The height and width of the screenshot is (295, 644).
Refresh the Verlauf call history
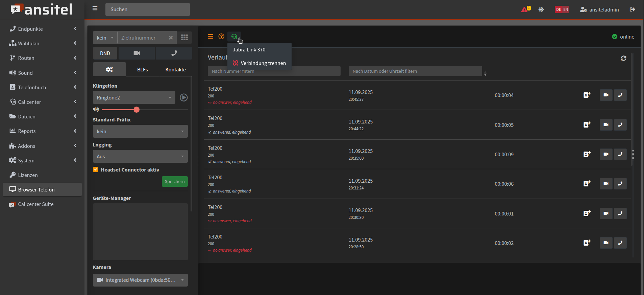[x=623, y=58]
